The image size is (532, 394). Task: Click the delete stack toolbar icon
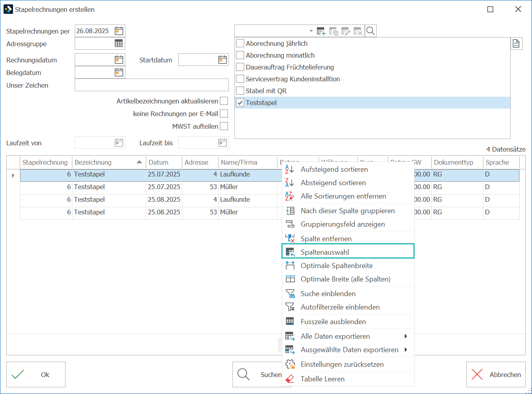358,31
